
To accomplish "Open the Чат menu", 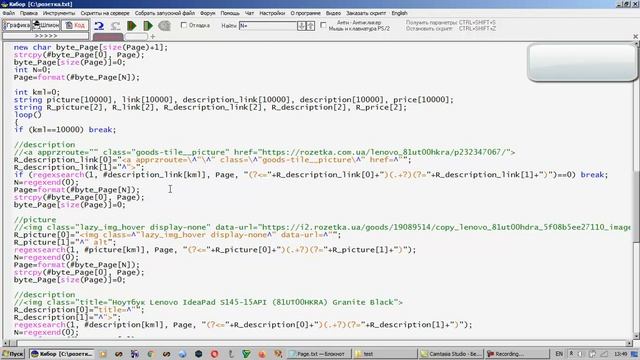I will (249, 13).
